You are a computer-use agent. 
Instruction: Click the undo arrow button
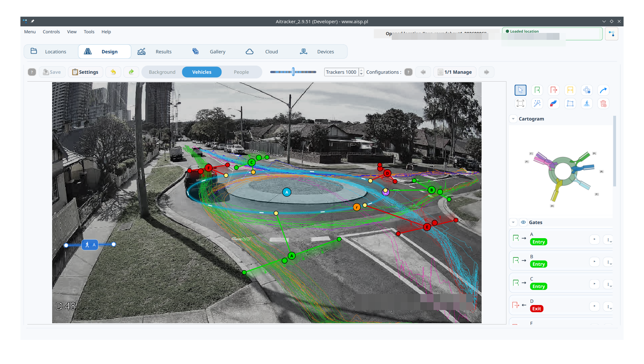pos(113,72)
